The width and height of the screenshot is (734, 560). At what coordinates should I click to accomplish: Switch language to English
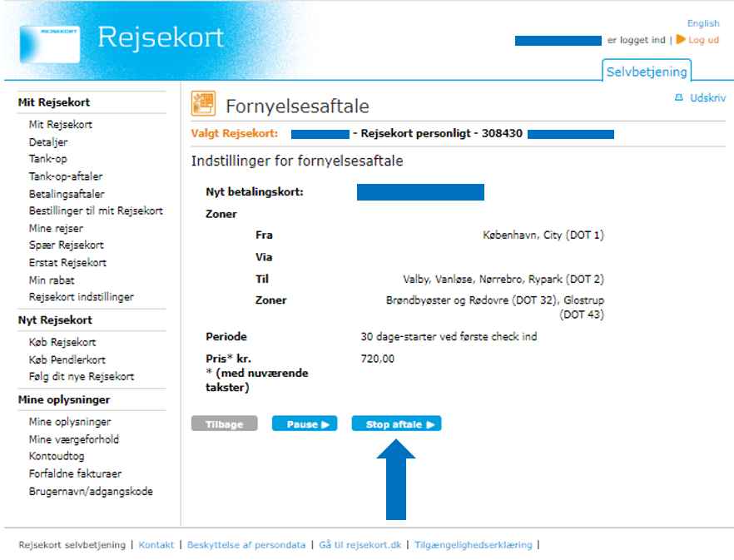point(703,23)
